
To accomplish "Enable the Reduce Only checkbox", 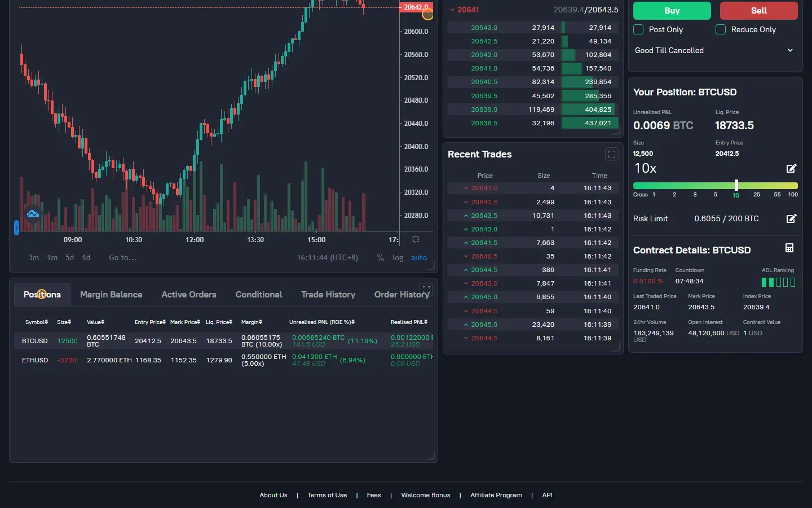I will (721, 29).
